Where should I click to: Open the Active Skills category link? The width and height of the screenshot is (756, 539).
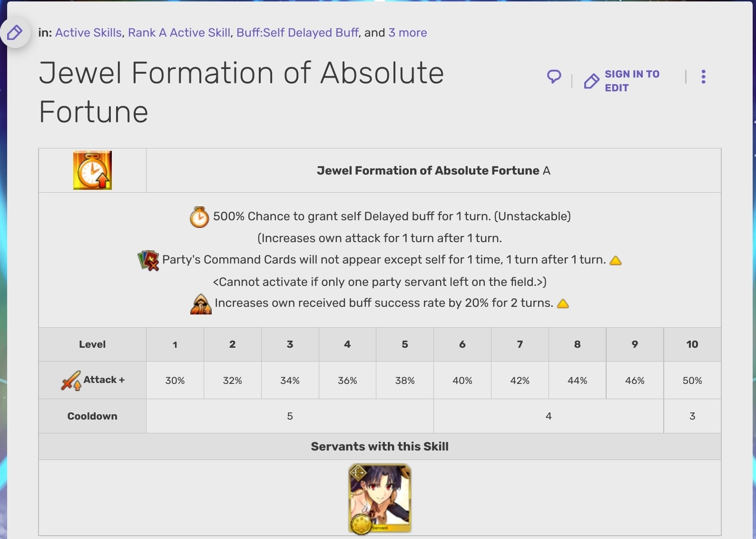click(x=88, y=33)
